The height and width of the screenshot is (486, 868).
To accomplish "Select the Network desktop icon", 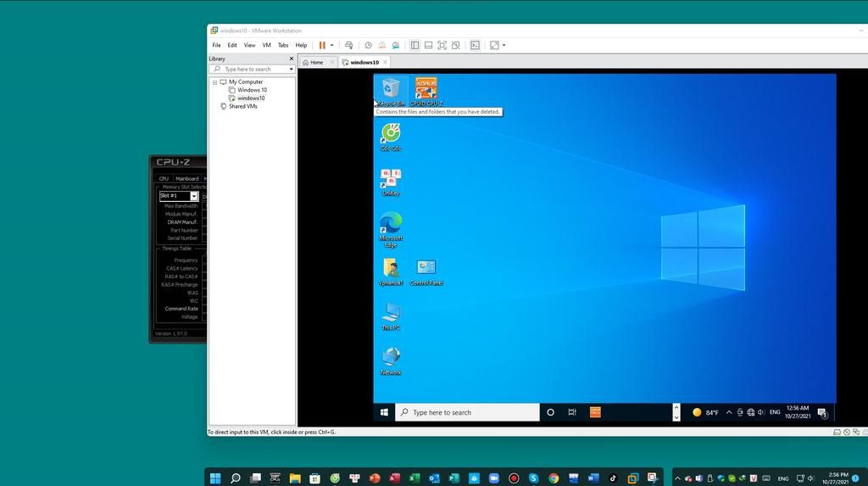I will click(x=391, y=361).
